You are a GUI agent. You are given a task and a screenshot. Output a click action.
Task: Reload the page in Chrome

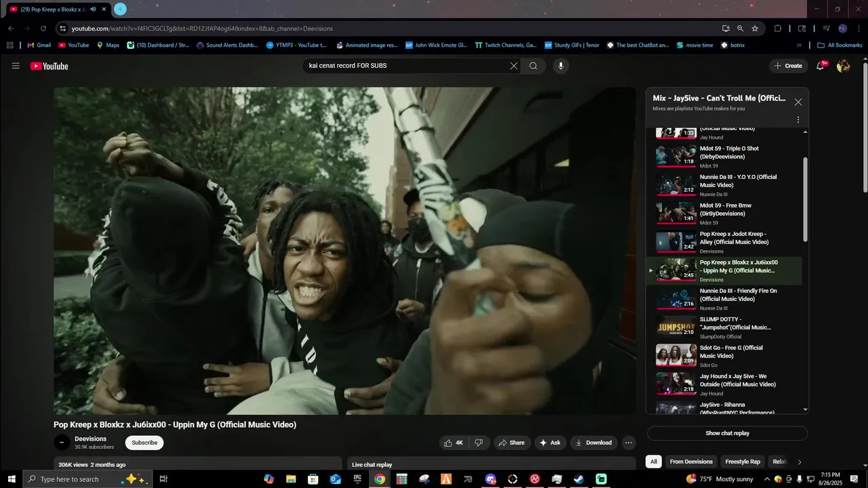43,28
